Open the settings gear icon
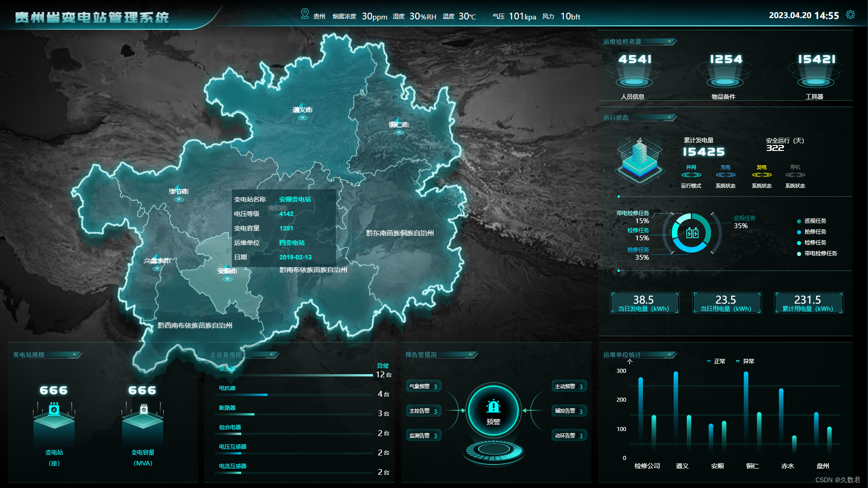Viewport: 868px width, 488px height. pyautogui.click(x=850, y=15)
